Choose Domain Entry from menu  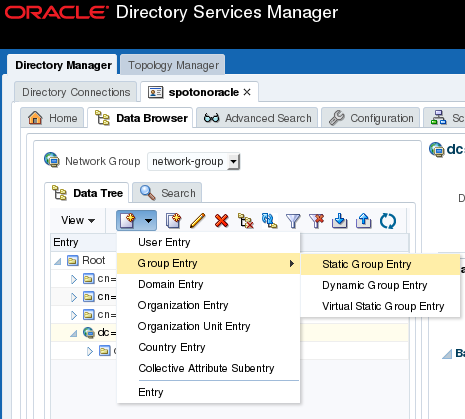pos(209,284)
